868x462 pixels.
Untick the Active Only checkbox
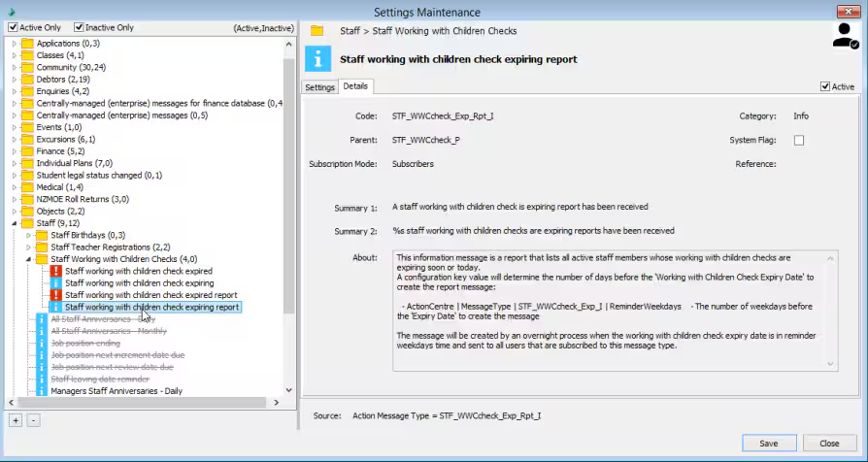13,27
